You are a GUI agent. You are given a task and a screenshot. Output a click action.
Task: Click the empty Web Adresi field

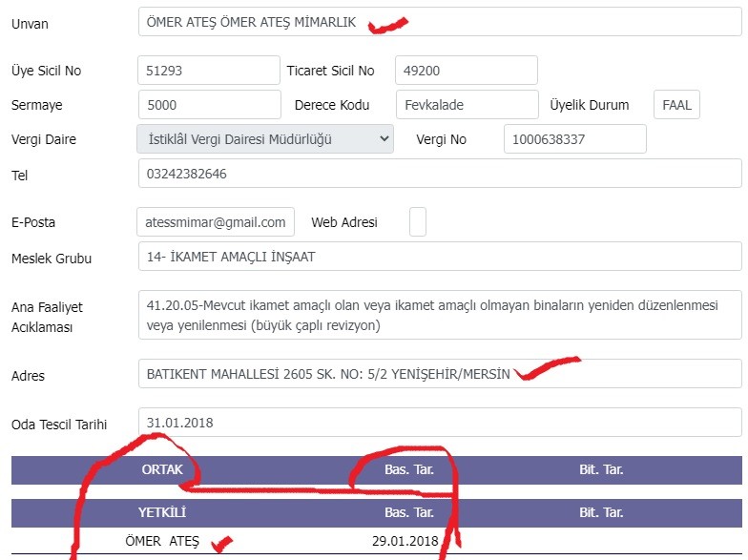coord(418,221)
